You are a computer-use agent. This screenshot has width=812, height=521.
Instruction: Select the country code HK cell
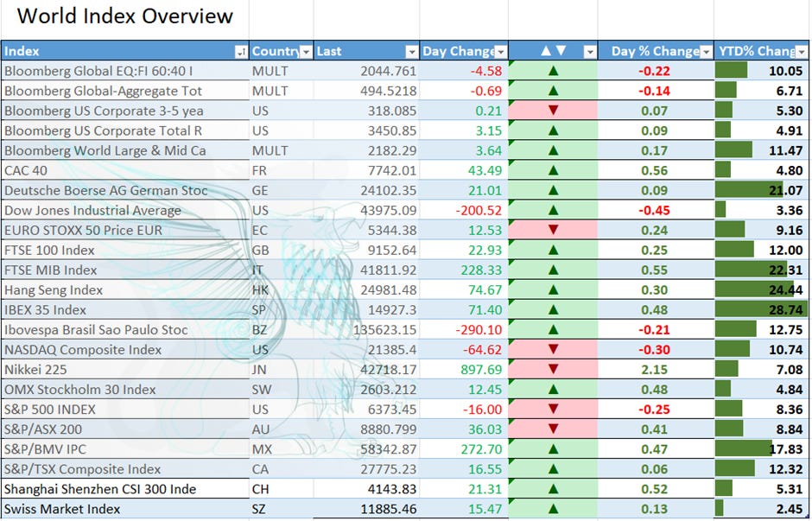(282, 290)
